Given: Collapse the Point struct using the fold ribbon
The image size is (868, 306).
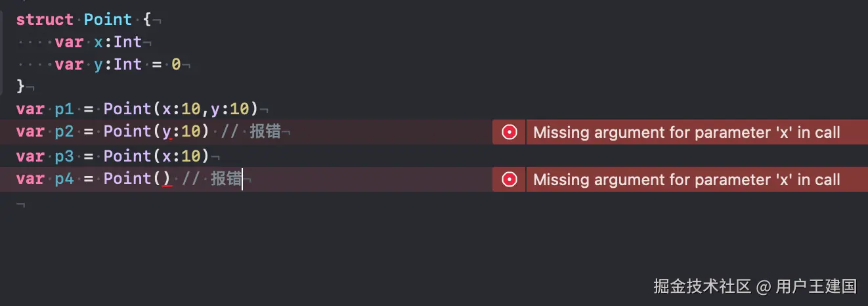Looking at the screenshot, I should coord(3,53).
